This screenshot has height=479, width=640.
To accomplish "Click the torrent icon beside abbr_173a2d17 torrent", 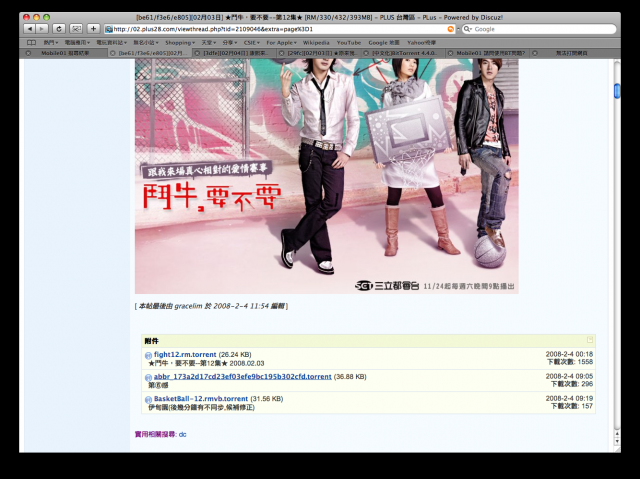I will (148, 377).
